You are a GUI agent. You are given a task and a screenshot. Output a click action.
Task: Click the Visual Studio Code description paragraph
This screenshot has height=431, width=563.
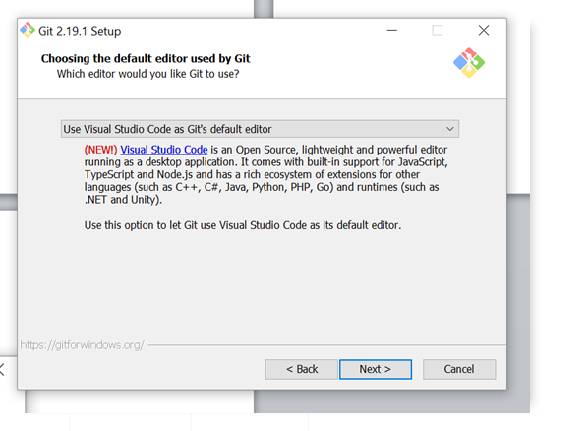(x=266, y=175)
